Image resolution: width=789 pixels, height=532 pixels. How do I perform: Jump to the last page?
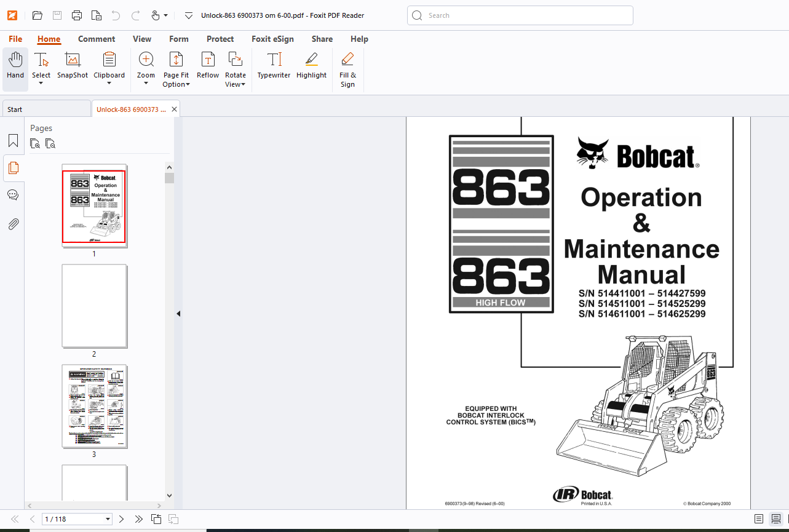click(138, 519)
